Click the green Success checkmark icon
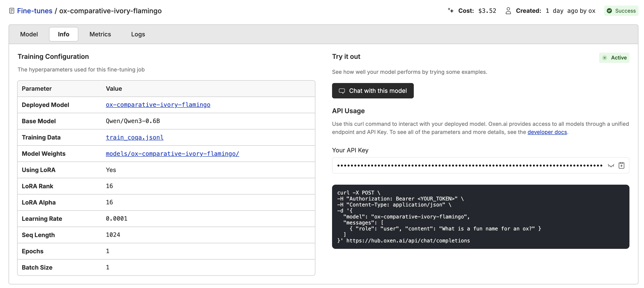Image resolution: width=644 pixels, height=288 pixels. (609, 11)
